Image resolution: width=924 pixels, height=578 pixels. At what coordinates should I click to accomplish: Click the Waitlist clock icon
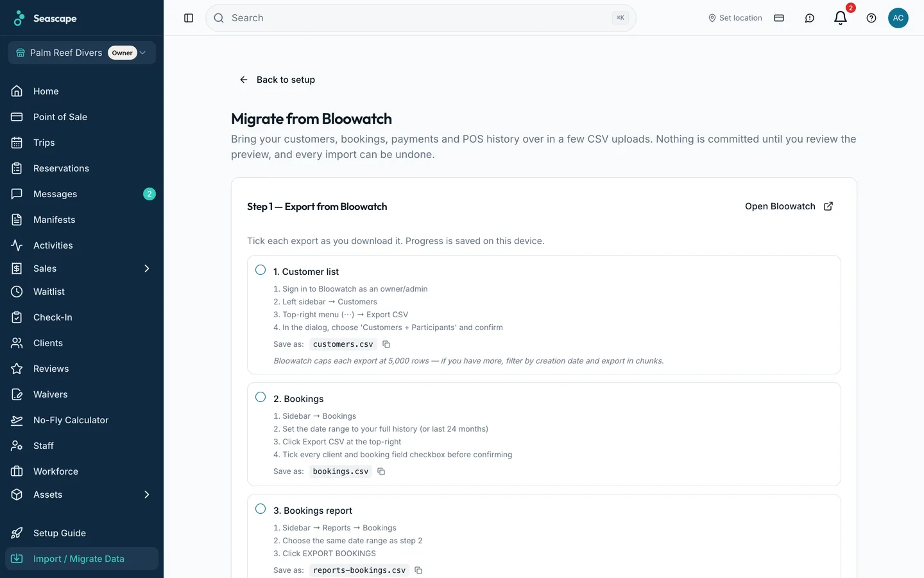tap(17, 292)
